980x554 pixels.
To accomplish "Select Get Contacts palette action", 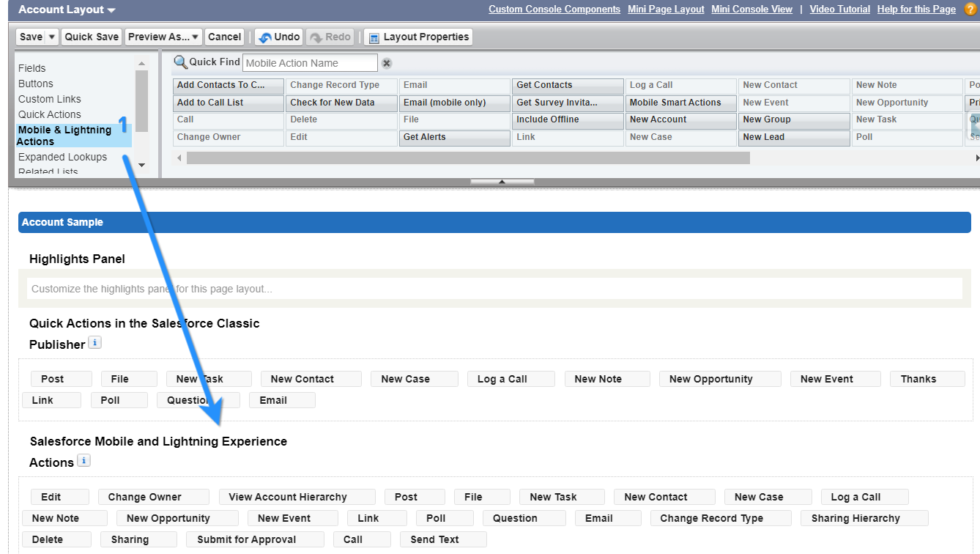I will 568,85.
